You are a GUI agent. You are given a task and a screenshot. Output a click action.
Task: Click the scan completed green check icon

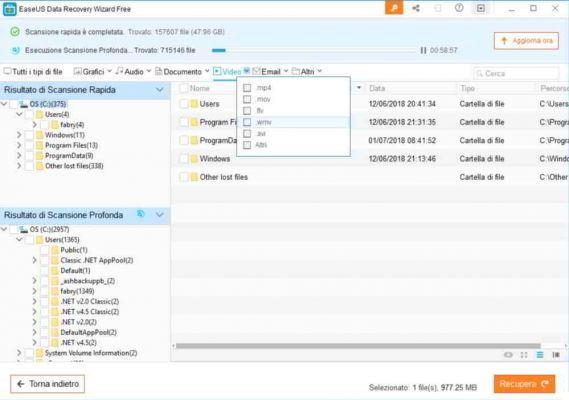(15, 32)
